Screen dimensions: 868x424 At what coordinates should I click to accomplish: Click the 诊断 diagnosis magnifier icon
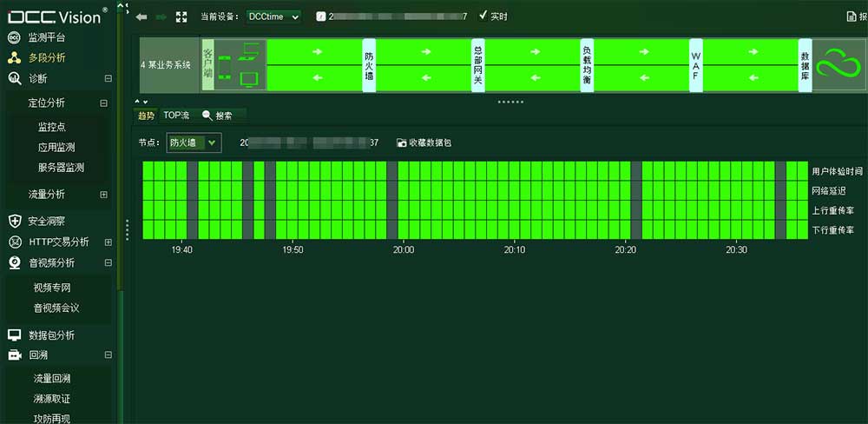point(15,79)
